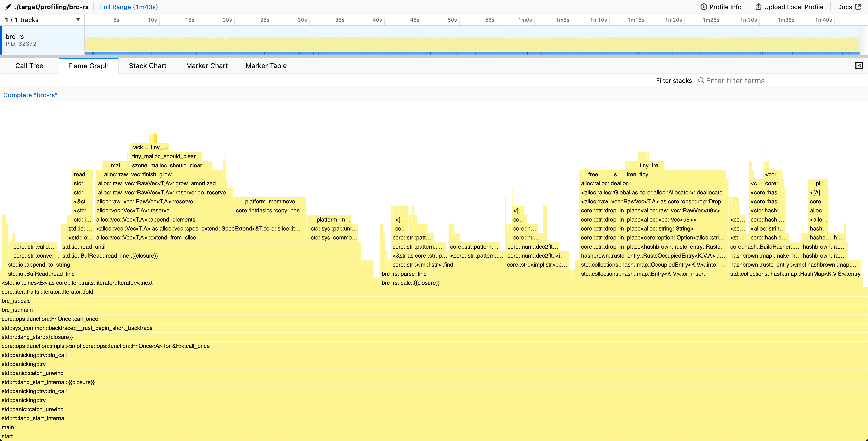The height and width of the screenshot is (441, 868).
Task: Click the Complete "brc-rs" breadcrumb
Action: [x=30, y=95]
